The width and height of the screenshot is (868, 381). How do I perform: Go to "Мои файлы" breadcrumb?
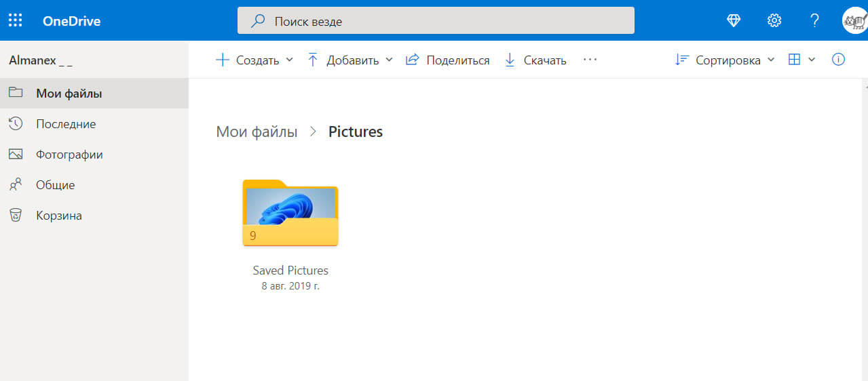point(257,132)
